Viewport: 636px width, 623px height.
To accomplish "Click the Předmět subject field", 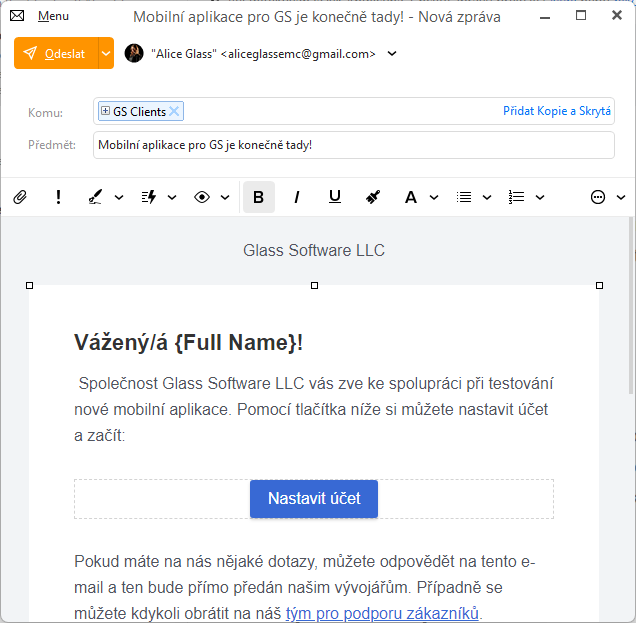I will (x=354, y=145).
